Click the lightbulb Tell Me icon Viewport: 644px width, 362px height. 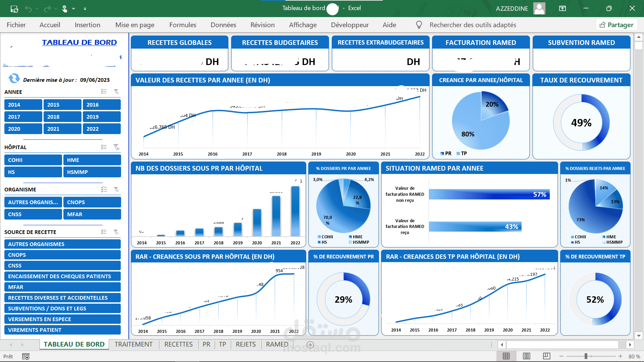point(419,25)
